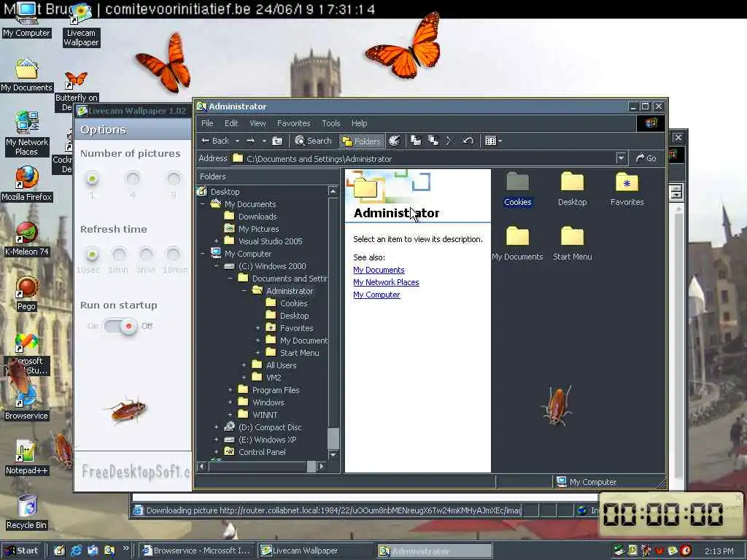Open the Edit menu
747x560 pixels.
[x=231, y=123]
